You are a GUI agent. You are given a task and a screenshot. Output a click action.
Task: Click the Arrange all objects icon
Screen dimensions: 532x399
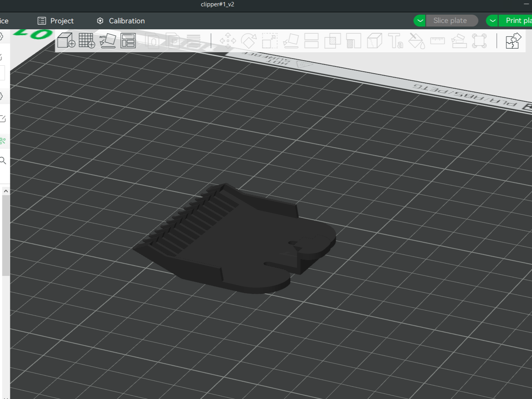point(128,40)
